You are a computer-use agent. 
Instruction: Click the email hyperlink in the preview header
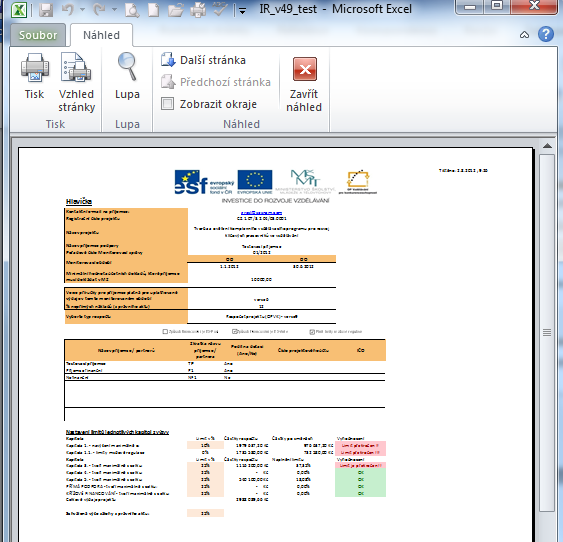(x=261, y=212)
